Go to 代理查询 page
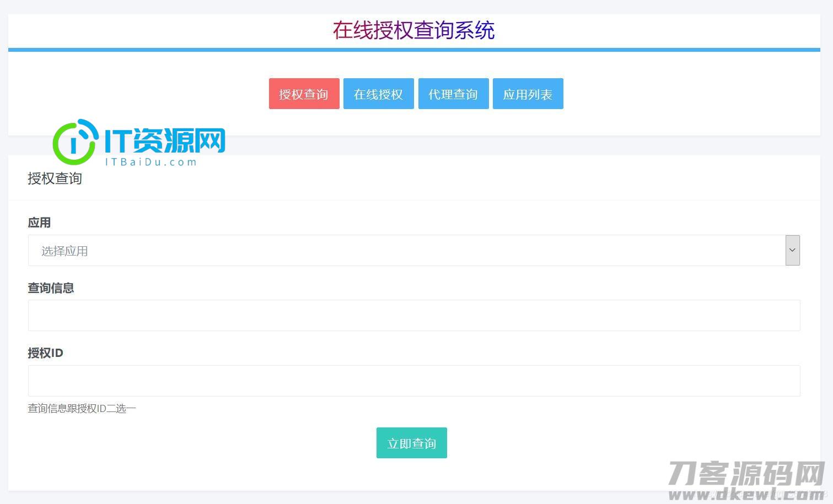Image resolution: width=833 pixels, height=504 pixels. 453,94
